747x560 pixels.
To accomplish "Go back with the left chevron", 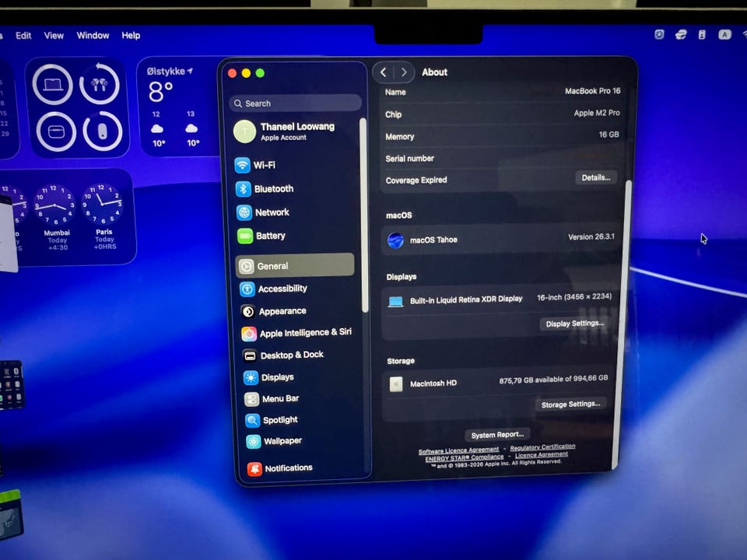I will pyautogui.click(x=383, y=72).
